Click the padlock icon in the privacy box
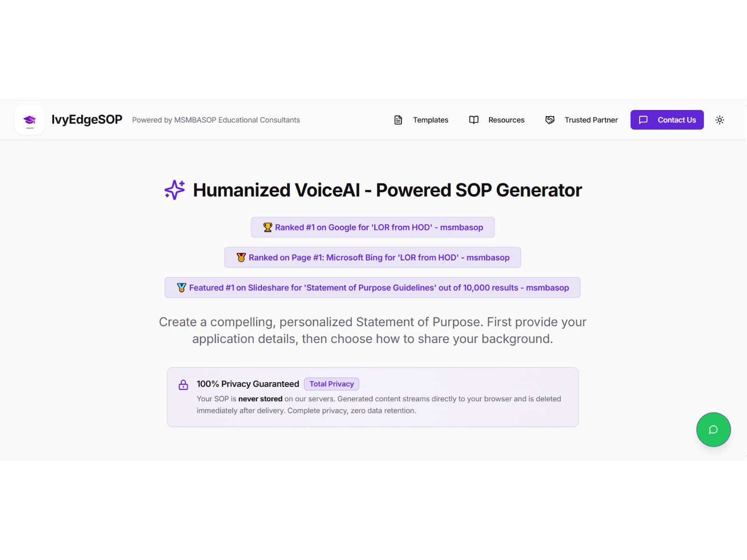Screen dimensions: 747x560 click(x=183, y=385)
